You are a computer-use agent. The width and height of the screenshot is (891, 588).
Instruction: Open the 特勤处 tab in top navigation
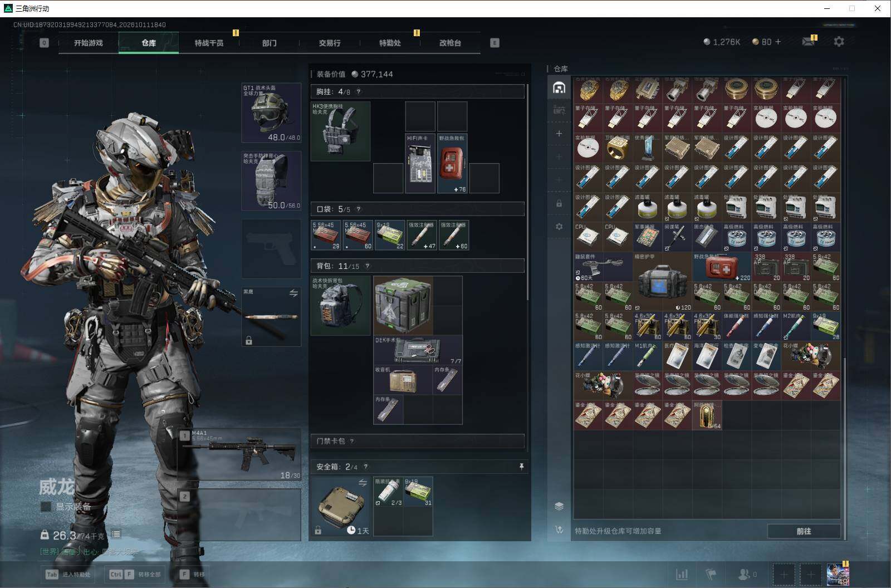390,43
